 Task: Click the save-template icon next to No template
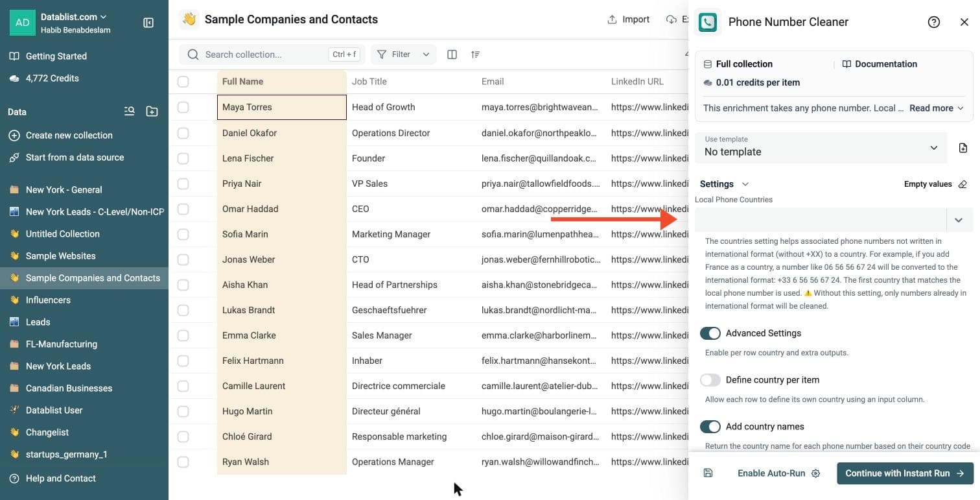point(963,148)
